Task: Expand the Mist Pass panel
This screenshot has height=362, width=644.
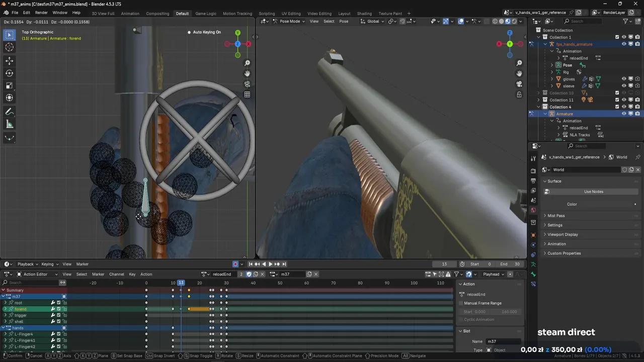Action: click(556, 216)
